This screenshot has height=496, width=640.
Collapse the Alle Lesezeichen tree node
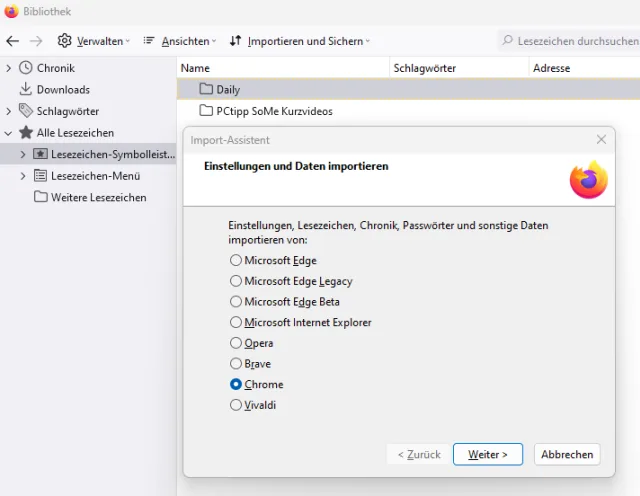[9, 132]
